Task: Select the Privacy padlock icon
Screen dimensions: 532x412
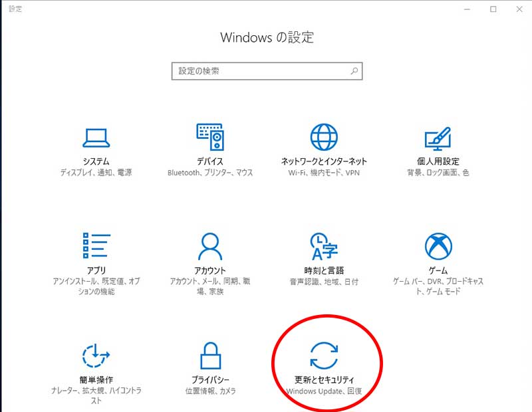Action: tap(210, 356)
